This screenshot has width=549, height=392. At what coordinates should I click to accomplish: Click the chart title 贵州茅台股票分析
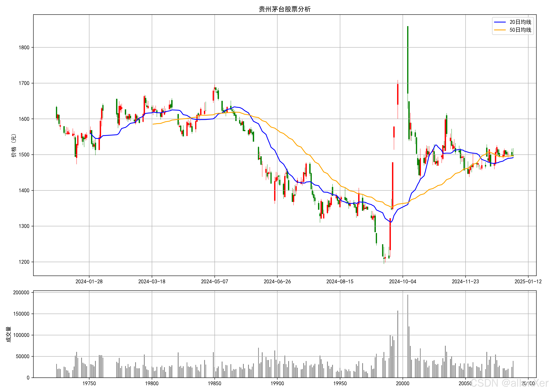pyautogui.click(x=285, y=9)
